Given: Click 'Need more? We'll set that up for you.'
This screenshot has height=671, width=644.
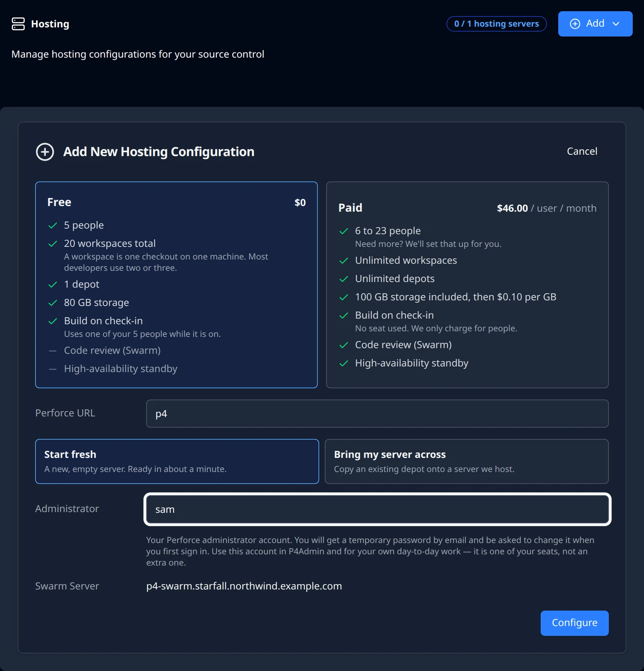Looking at the screenshot, I should pyautogui.click(x=428, y=244).
